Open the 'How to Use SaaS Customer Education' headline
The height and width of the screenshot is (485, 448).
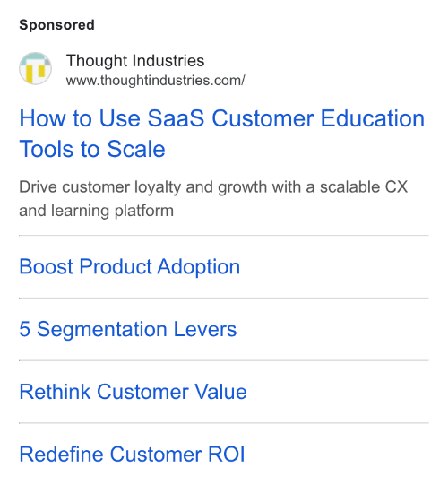[x=221, y=118]
